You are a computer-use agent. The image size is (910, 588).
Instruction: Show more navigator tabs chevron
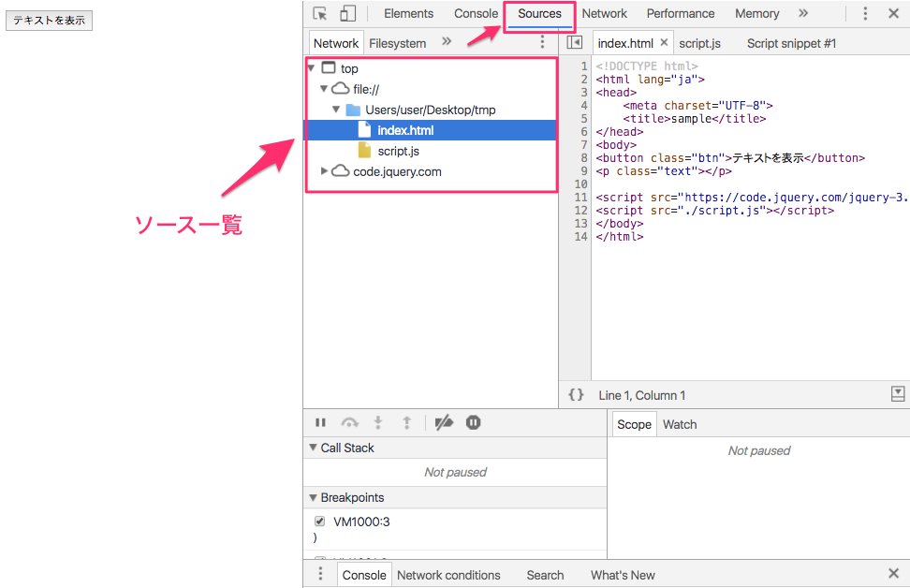click(447, 41)
